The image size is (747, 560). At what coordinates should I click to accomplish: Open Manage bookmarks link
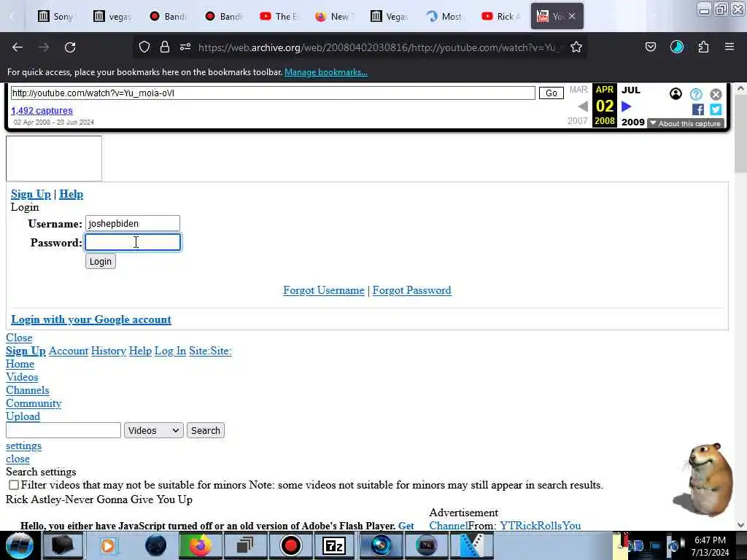coord(326,72)
